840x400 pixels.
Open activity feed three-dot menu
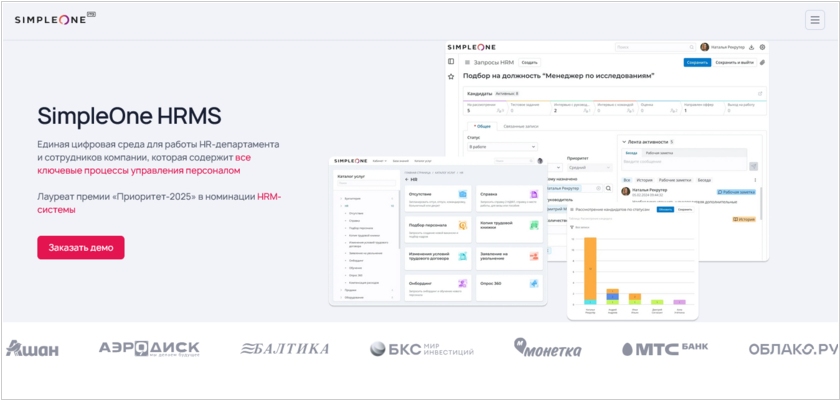click(755, 180)
